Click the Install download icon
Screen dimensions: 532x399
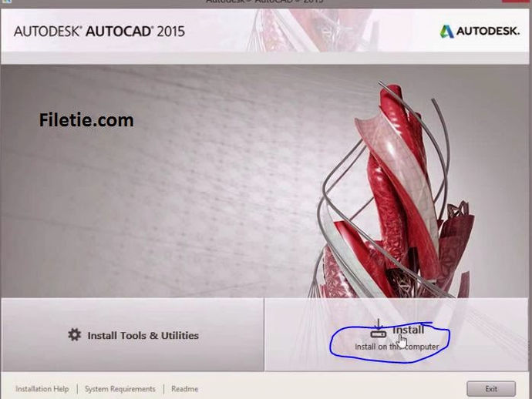(x=379, y=329)
